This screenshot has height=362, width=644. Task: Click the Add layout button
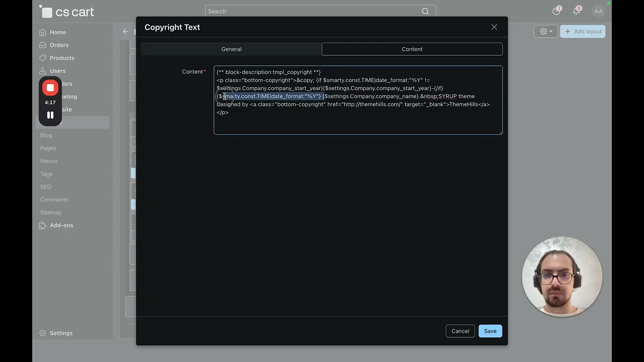(583, 31)
